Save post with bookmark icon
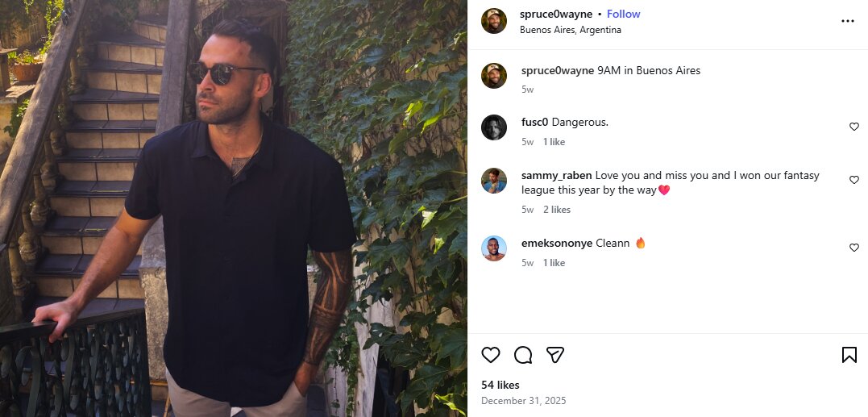The image size is (868, 417). (849, 355)
